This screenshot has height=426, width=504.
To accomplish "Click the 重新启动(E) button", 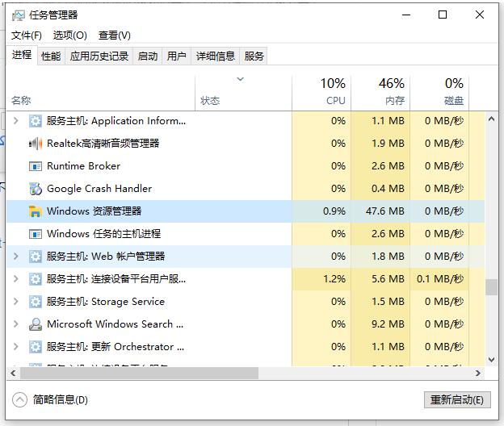I will pos(457,400).
